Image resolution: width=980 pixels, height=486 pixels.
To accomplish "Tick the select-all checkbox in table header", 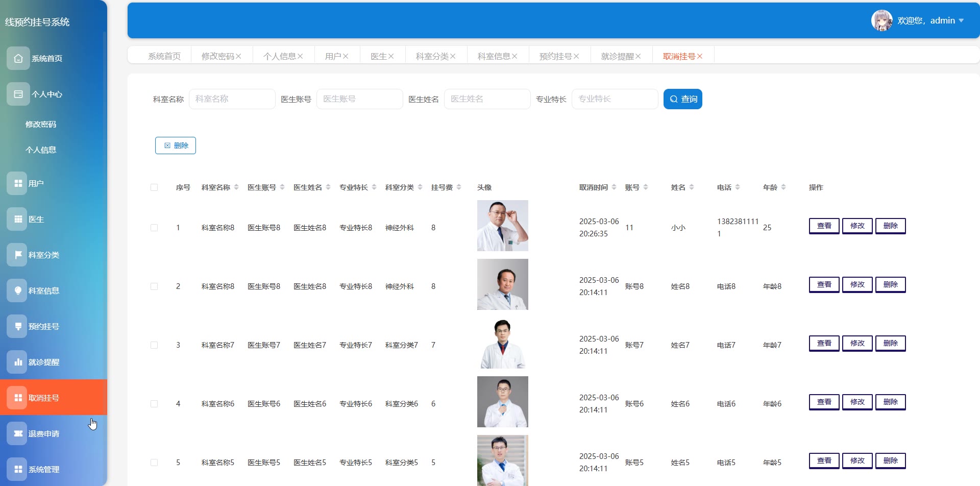I will point(154,187).
